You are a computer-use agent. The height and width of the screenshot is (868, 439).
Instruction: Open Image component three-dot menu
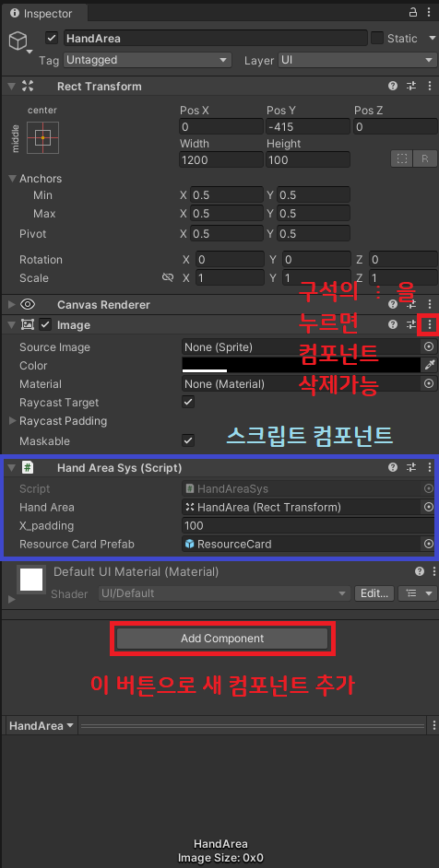tap(429, 325)
